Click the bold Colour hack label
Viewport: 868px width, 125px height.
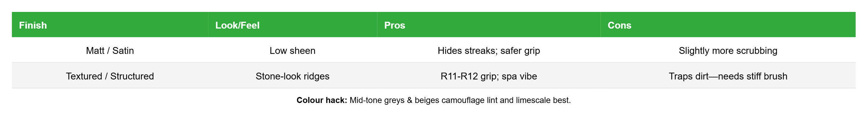coord(321,100)
